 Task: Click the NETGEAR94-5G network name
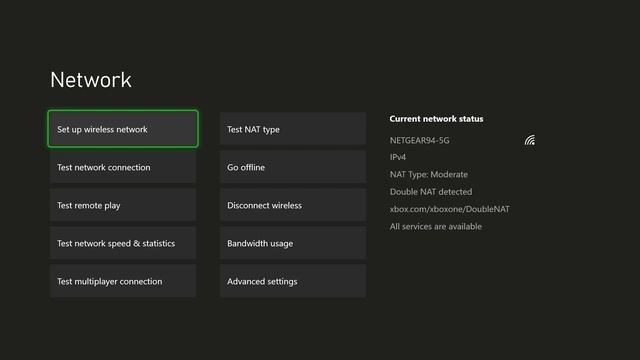[419, 140]
